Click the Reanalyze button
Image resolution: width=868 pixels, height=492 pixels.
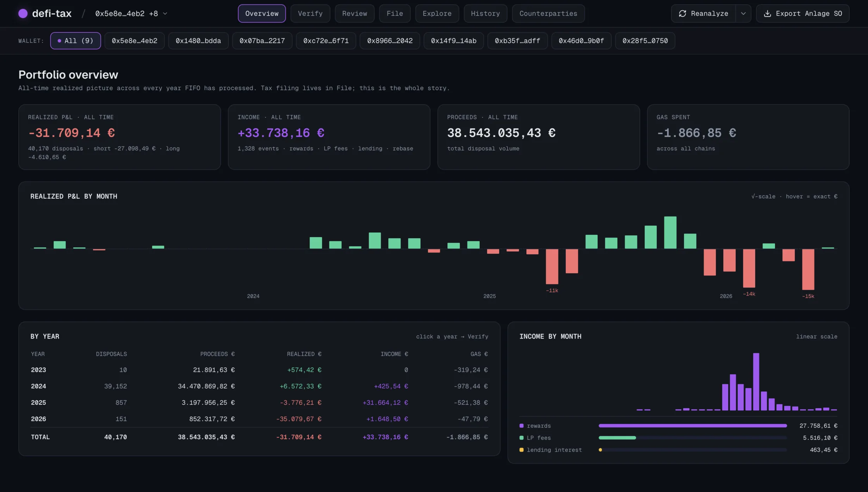[x=703, y=14]
